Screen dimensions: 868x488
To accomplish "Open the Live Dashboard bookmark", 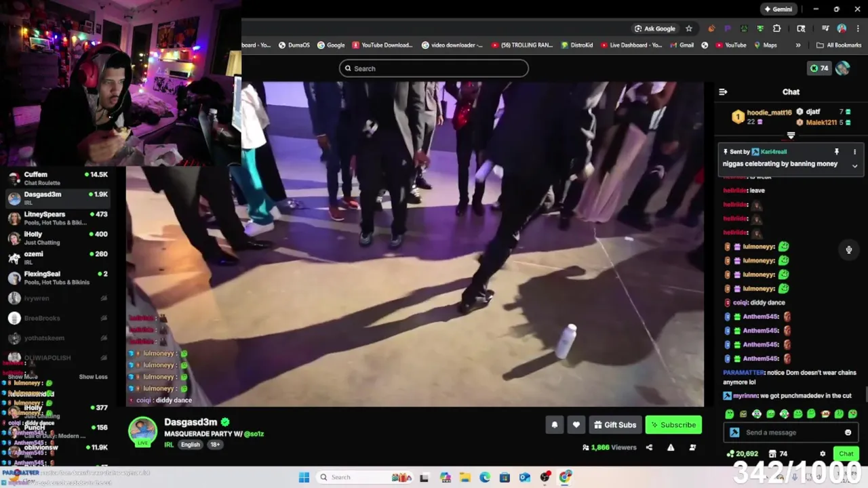I will (x=631, y=45).
